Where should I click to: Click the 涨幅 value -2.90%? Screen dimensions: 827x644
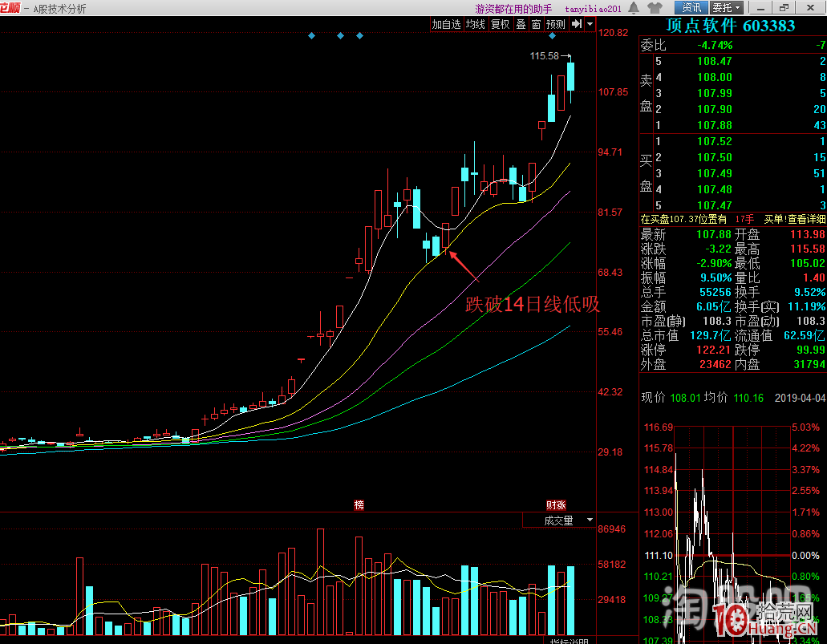coord(714,263)
